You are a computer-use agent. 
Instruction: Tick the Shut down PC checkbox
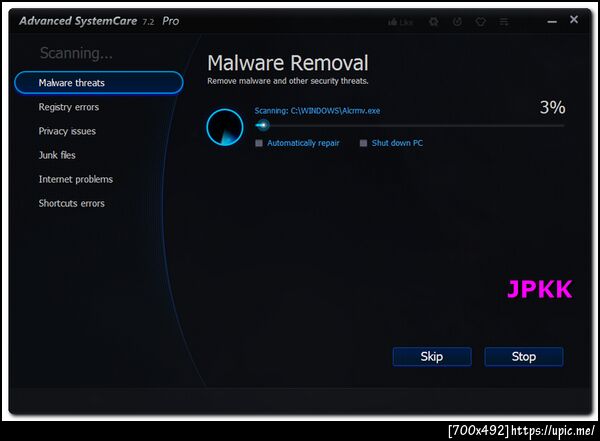pos(364,143)
